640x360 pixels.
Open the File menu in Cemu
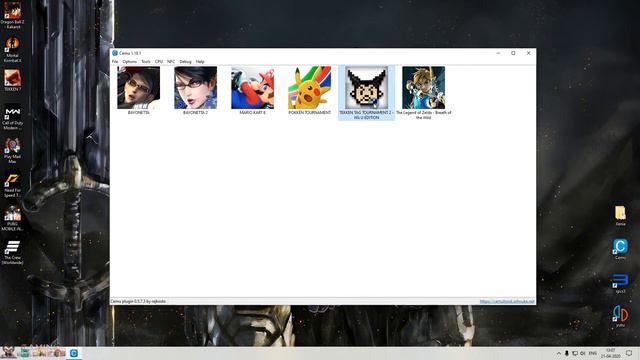[x=115, y=62]
